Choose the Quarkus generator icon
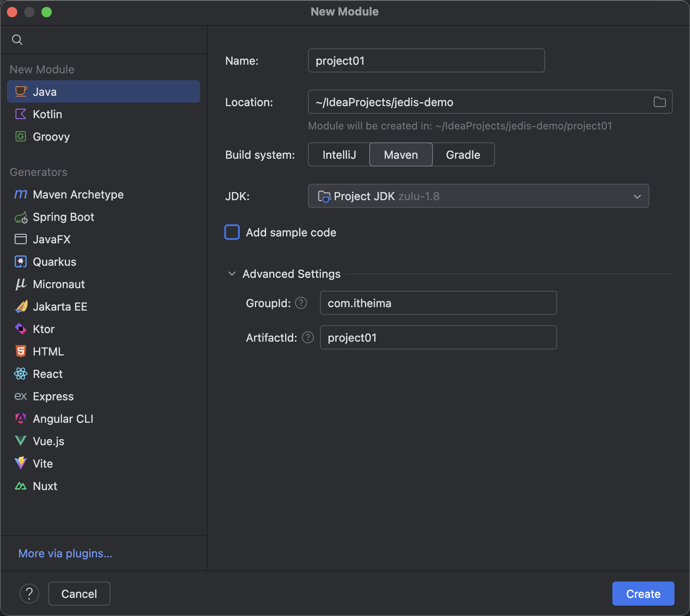 tap(21, 262)
